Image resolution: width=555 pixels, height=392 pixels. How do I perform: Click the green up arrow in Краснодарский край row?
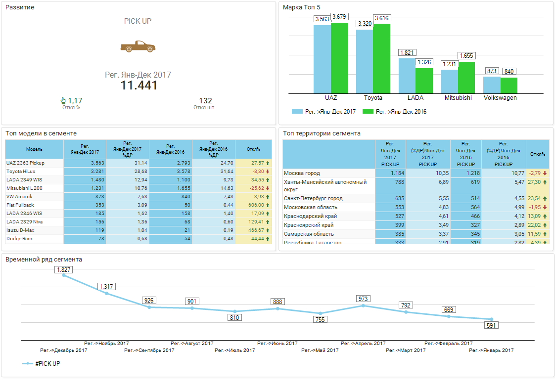[545, 216]
